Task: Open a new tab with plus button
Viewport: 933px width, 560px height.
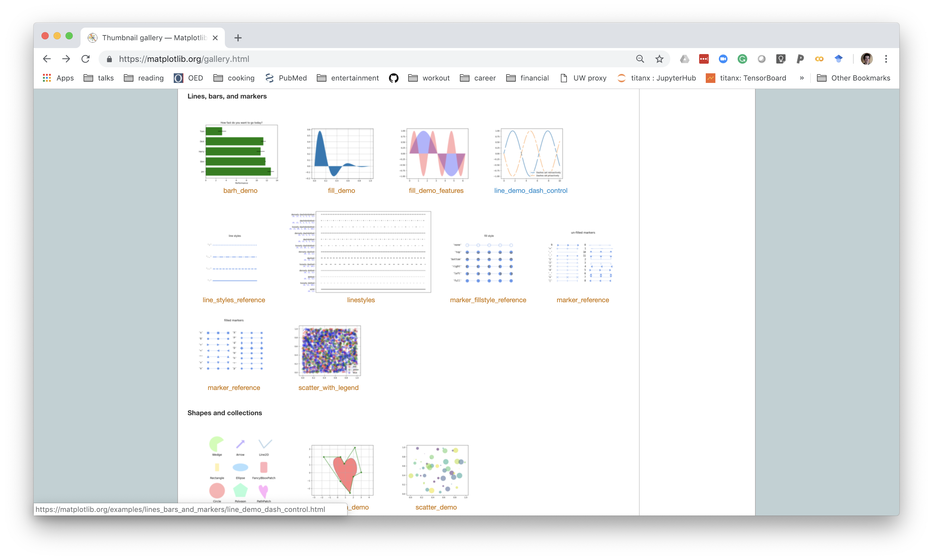Action: pyautogui.click(x=238, y=38)
